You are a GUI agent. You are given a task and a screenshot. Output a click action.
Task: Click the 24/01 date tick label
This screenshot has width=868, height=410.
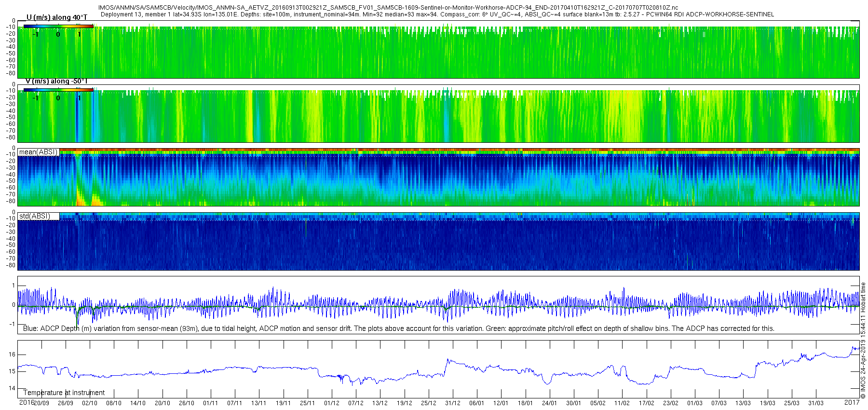click(x=549, y=403)
